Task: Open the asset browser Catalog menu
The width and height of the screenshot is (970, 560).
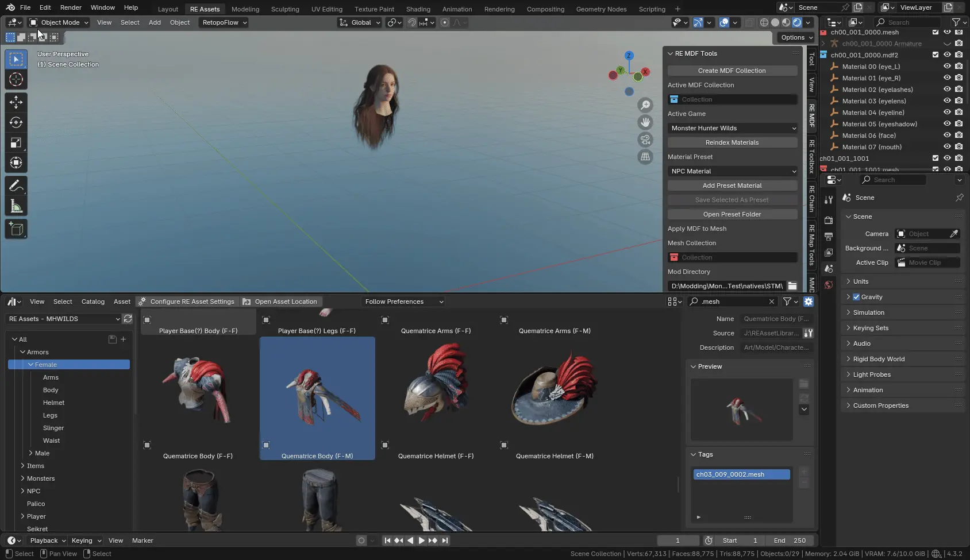Action: coord(93,302)
